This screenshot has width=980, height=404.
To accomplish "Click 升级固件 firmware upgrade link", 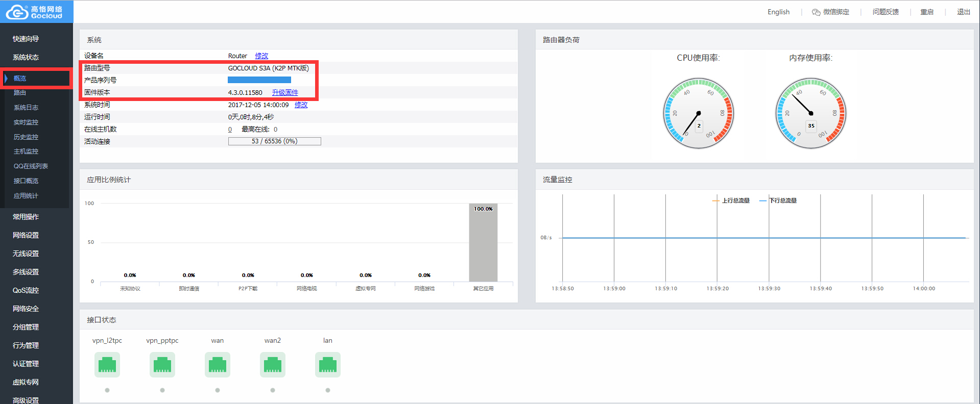I will 285,92.
